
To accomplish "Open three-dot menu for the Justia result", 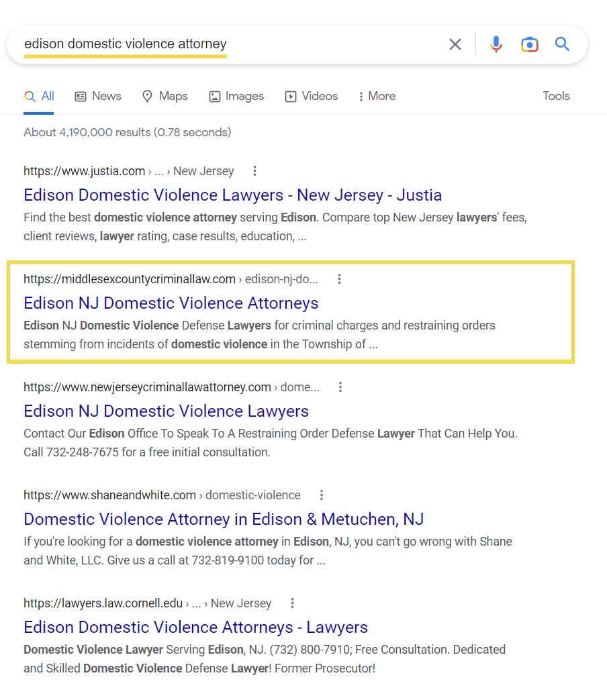I will (x=254, y=171).
